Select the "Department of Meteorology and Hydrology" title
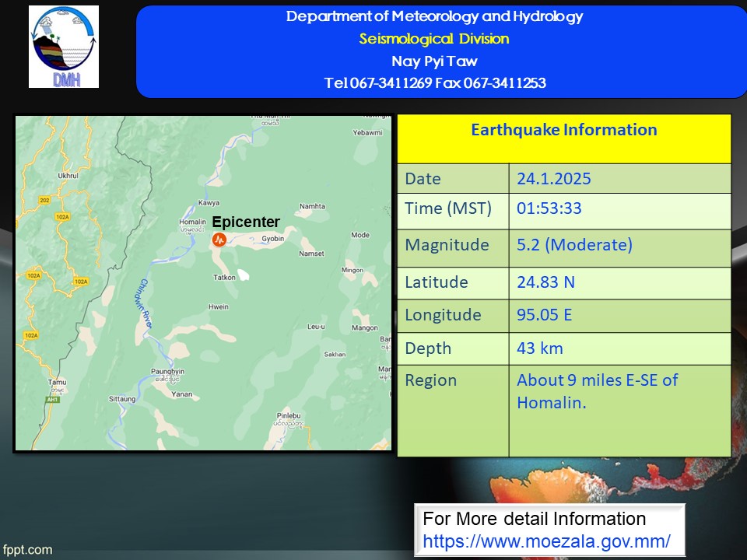 [x=434, y=16]
